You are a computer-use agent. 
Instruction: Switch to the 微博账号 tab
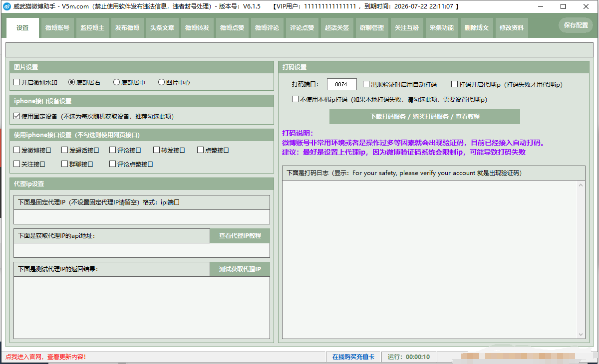click(57, 28)
